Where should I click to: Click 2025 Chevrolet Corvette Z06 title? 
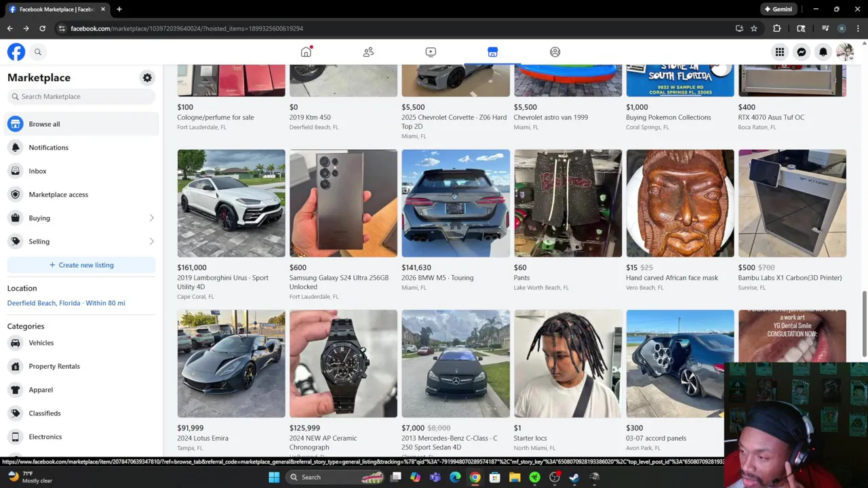[x=454, y=122]
